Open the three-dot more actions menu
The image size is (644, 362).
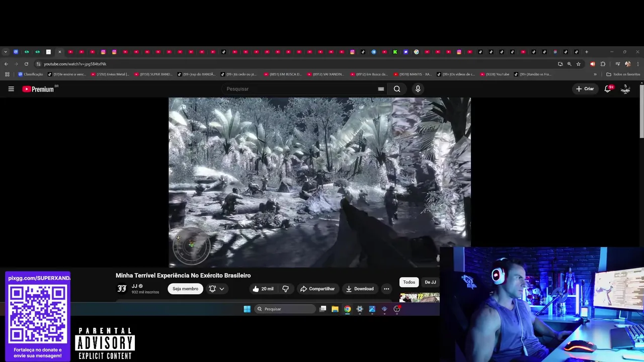(386, 289)
